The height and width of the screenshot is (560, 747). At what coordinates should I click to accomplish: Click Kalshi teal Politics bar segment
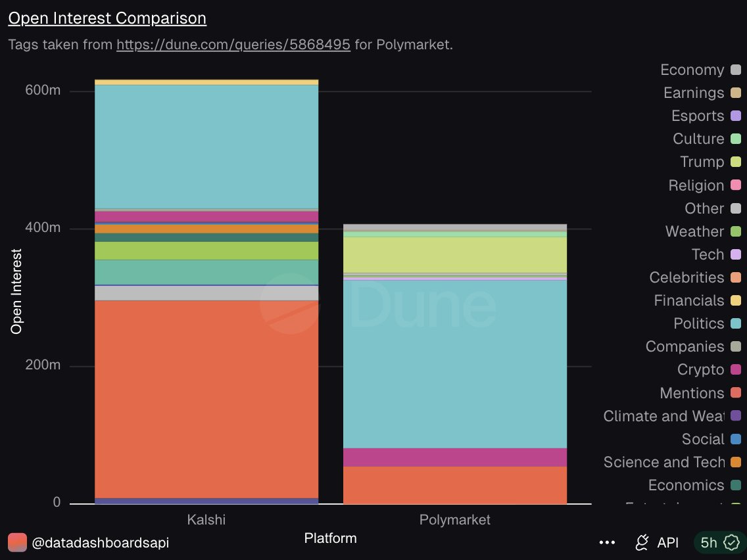[x=206, y=147]
